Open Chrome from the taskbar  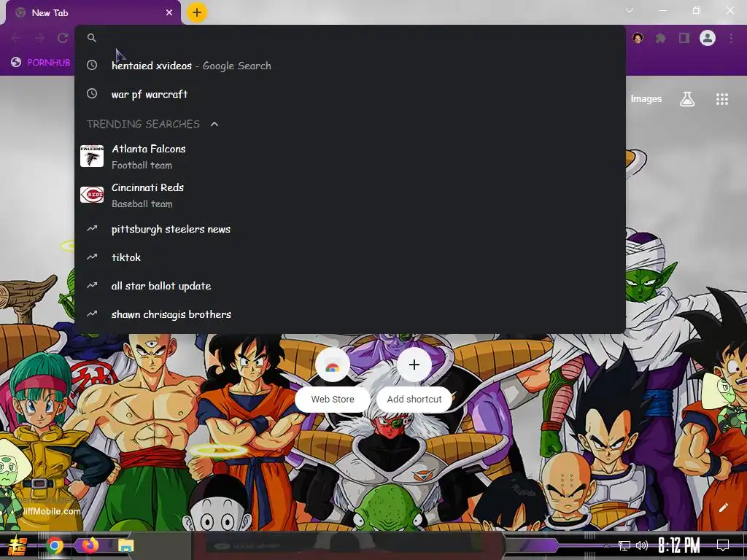click(x=55, y=545)
